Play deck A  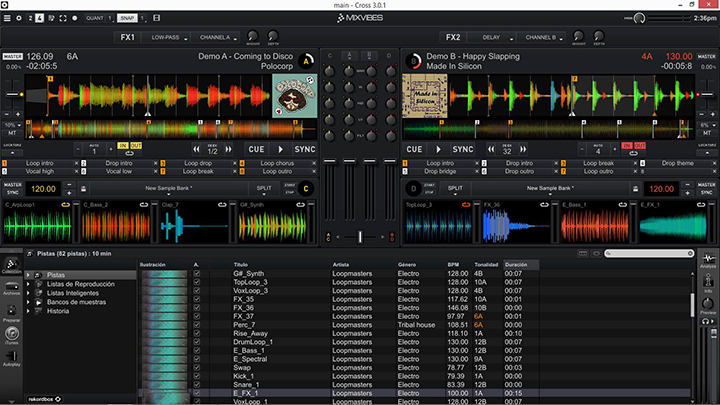click(281, 149)
